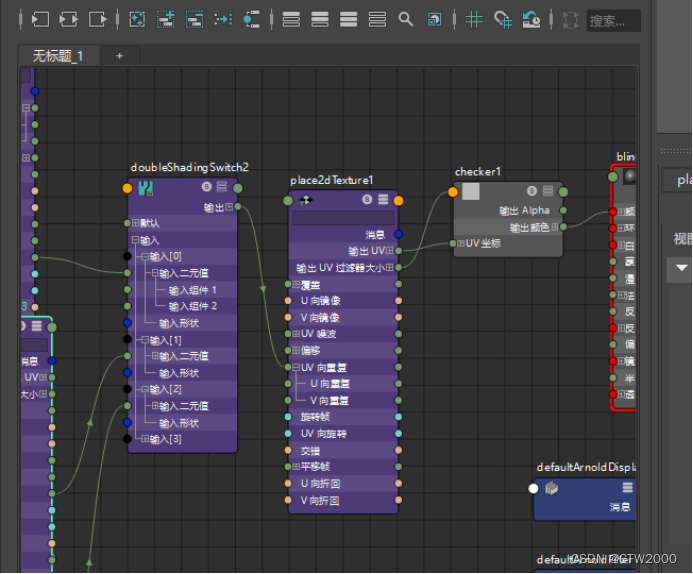Click the lock and time toolbar icon
This screenshot has height=574, width=693.
531,19
